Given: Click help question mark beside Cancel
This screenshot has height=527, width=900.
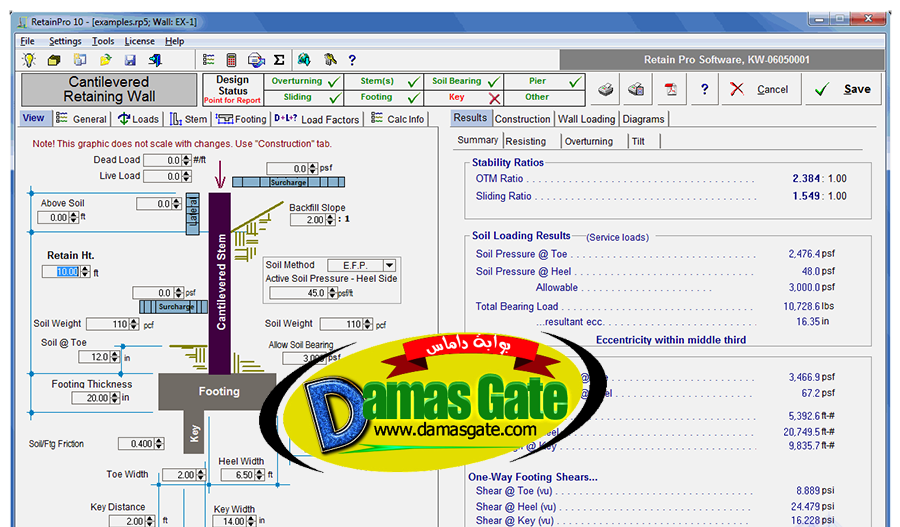Looking at the screenshot, I should coord(704,89).
